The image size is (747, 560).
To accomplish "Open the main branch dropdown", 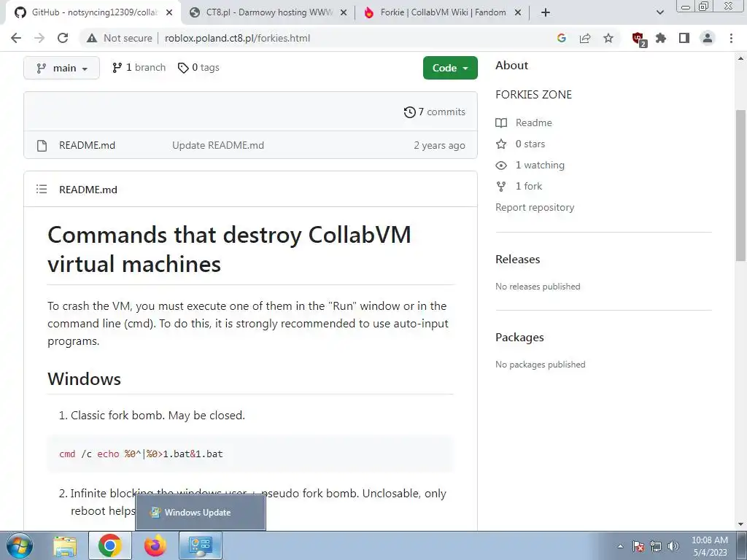I will coord(61,68).
